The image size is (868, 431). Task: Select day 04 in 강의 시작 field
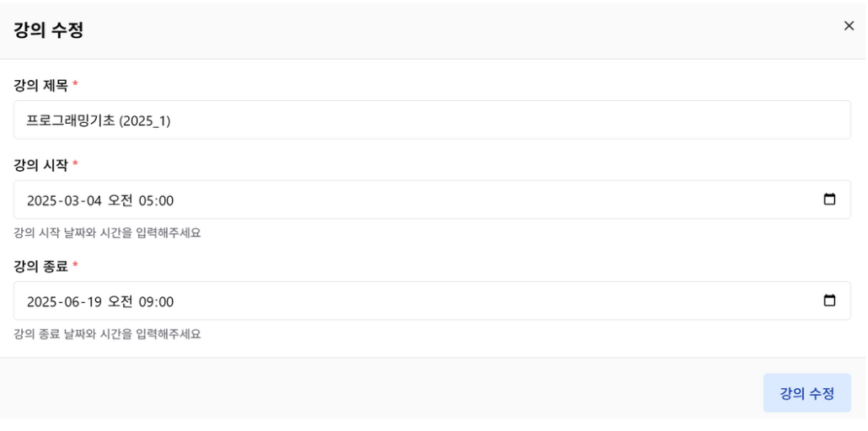93,200
